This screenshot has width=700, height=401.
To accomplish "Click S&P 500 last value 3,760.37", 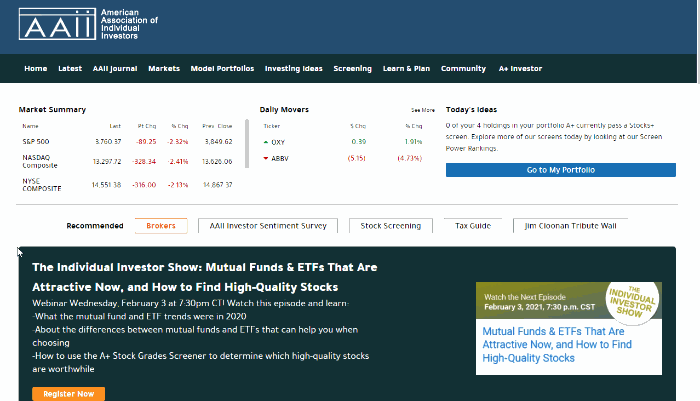I will pos(108,142).
